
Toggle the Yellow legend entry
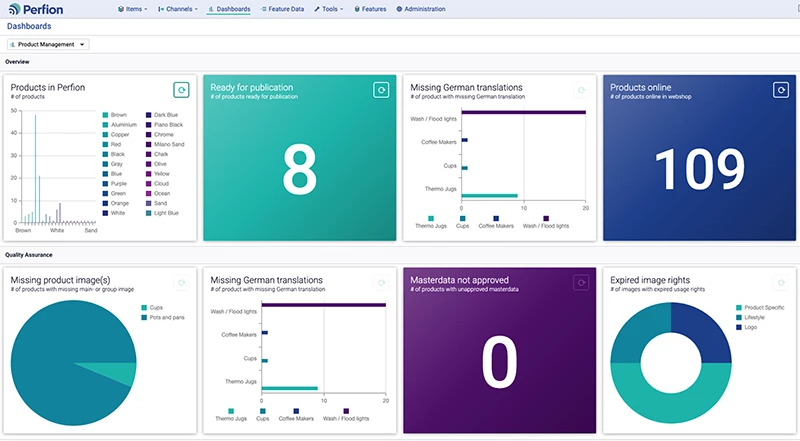158,174
